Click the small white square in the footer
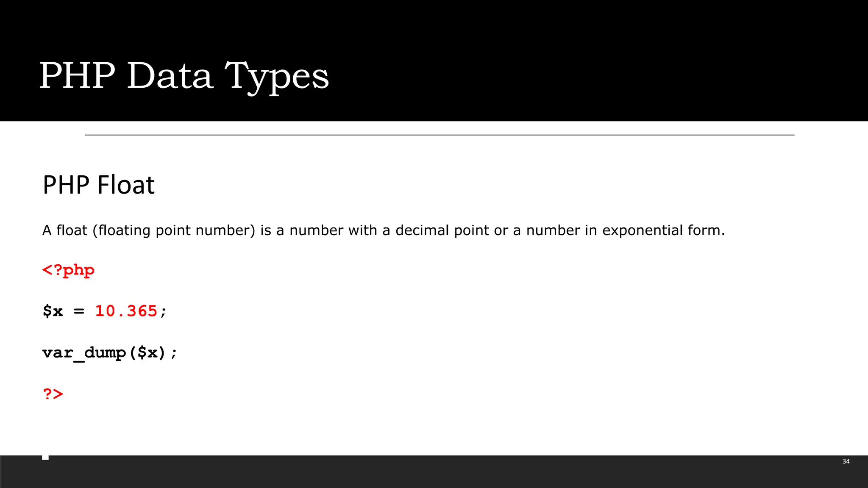Image resolution: width=868 pixels, height=488 pixels. click(45, 457)
